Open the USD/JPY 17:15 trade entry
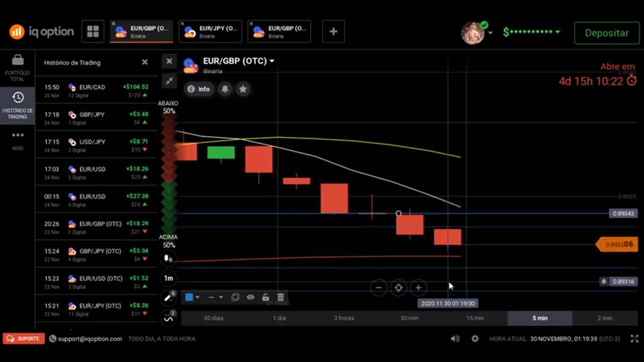 [x=96, y=145]
